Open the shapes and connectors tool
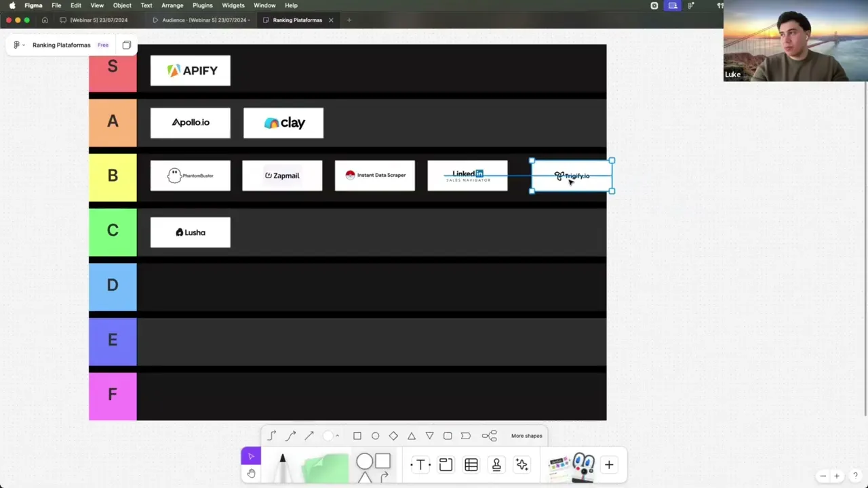 point(374,468)
